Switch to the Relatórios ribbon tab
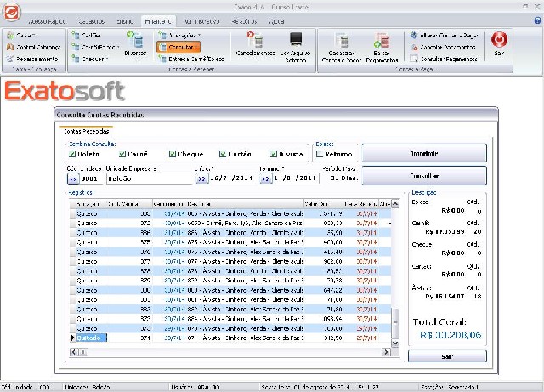Image resolution: width=544 pixels, height=392 pixels. coord(244,21)
